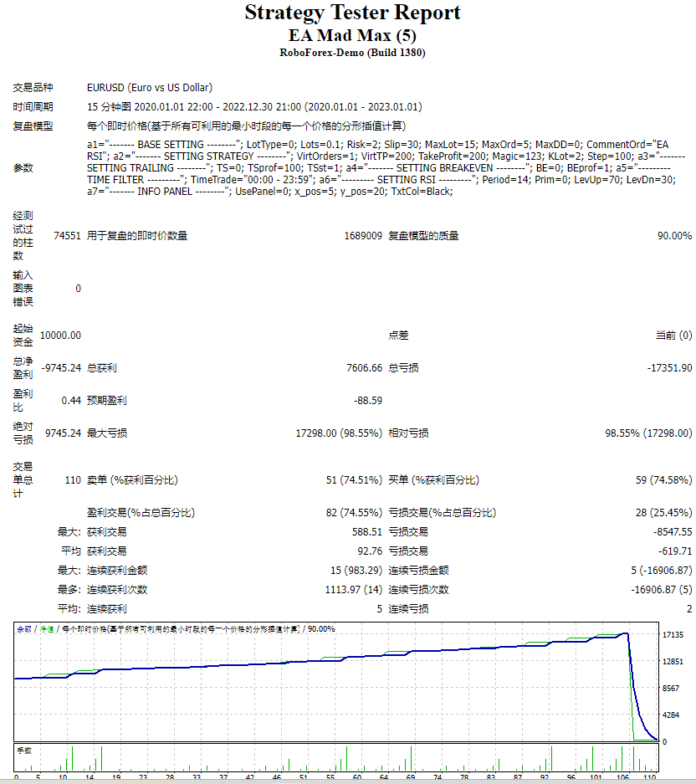696x784 pixels.
Task: Click the 17298.00 (98.55%) maximal drawdown value
Action: click(339, 433)
